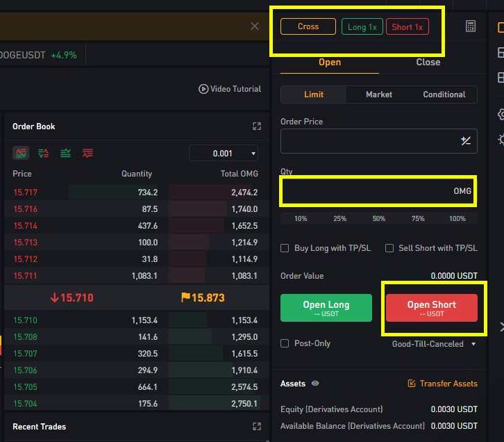The height and width of the screenshot is (442, 504).
Task: Show only buy orders in order book
Action: 65,153
